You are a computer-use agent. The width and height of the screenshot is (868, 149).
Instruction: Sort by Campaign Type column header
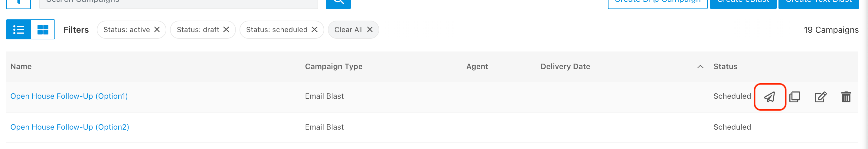point(334,66)
